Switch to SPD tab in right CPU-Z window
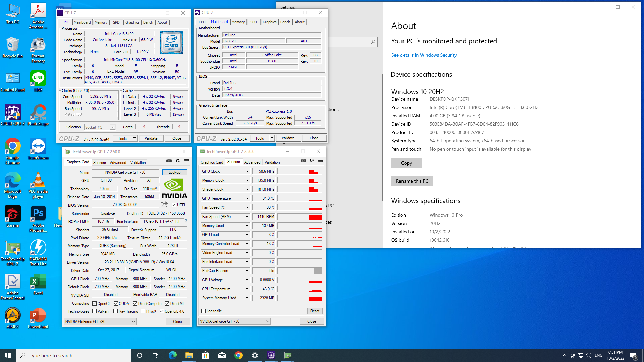 click(253, 22)
